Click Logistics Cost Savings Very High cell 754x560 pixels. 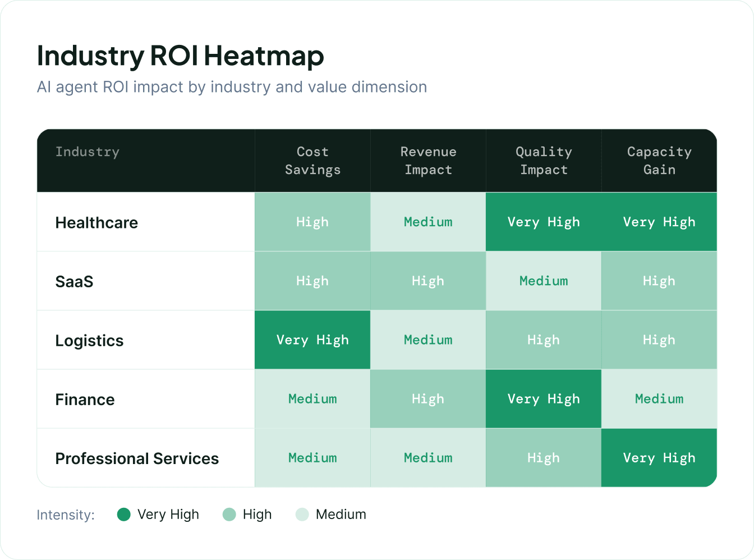(x=312, y=339)
